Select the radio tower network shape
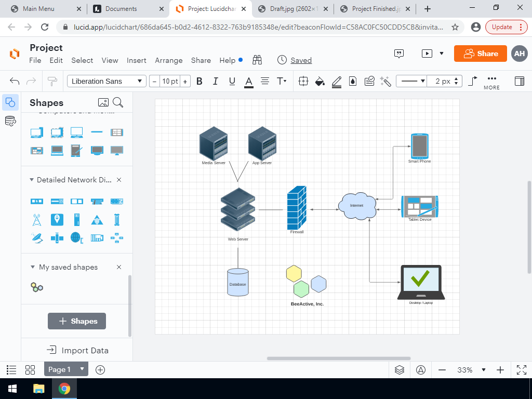532x399 pixels. pos(37,220)
